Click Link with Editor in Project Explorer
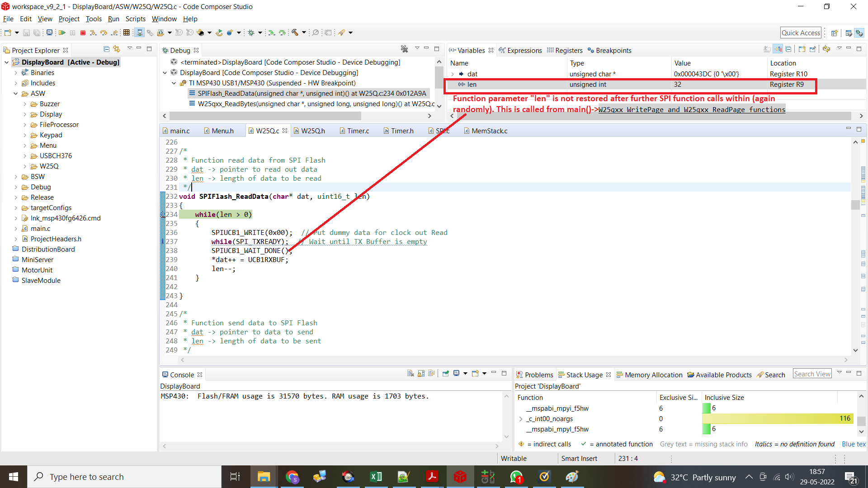This screenshot has width=868, height=488. [x=117, y=49]
